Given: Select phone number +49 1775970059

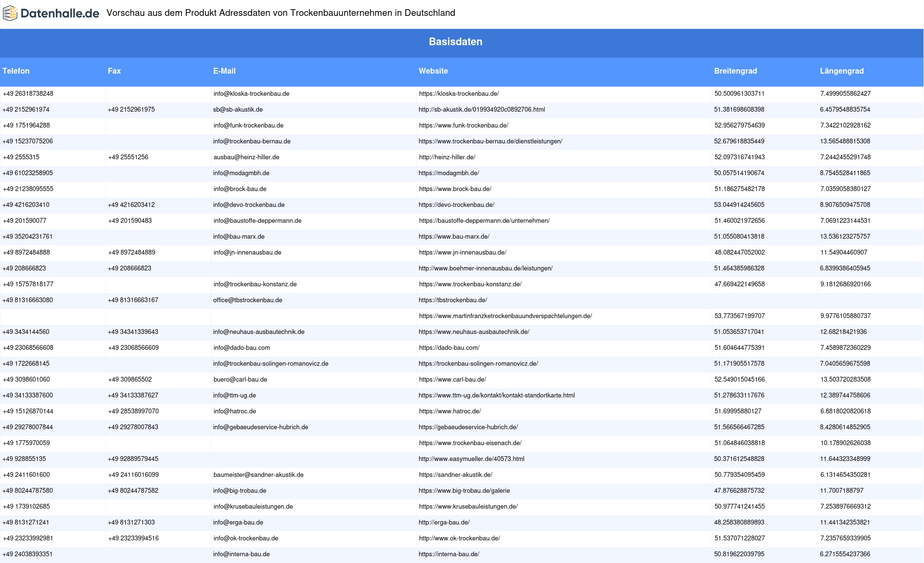Looking at the screenshot, I should tap(26, 443).
